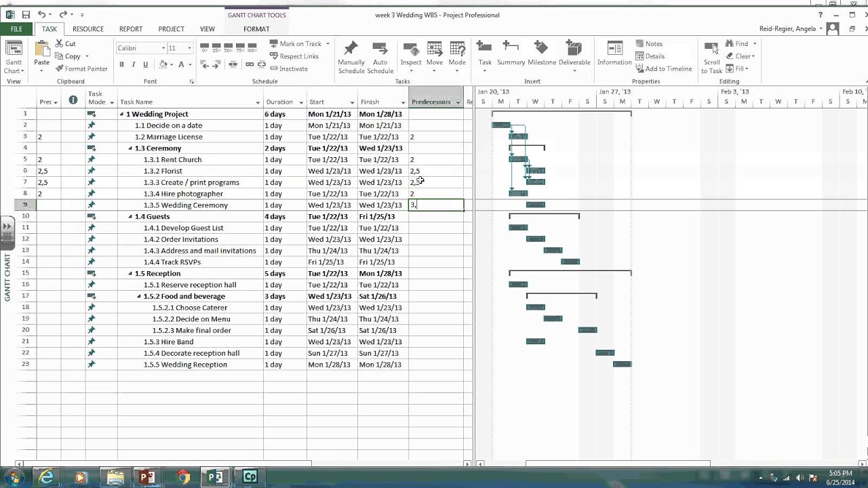The image size is (868, 488).
Task: Switch to the VIEW tab
Action: 208,29
